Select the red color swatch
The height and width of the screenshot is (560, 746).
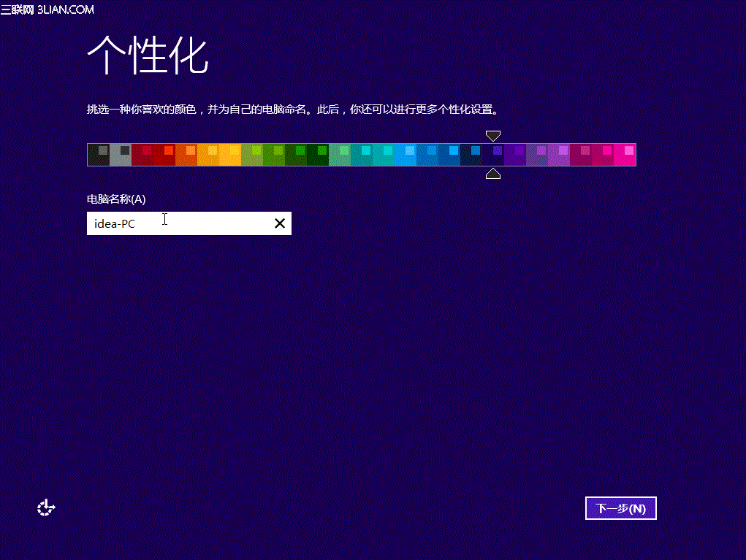coord(162,155)
